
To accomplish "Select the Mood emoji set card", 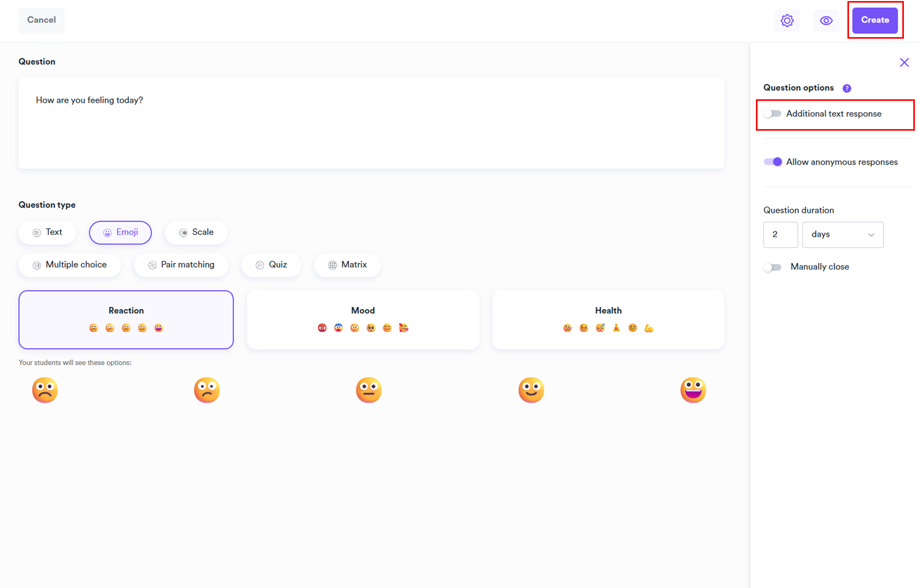I will coord(363,319).
